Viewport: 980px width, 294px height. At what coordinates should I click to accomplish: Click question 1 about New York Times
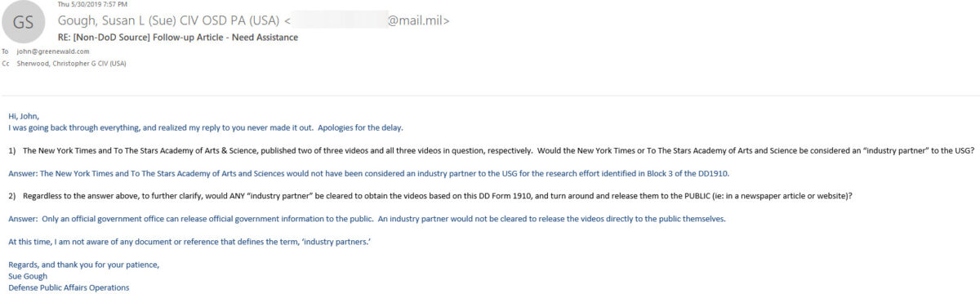coord(492,151)
